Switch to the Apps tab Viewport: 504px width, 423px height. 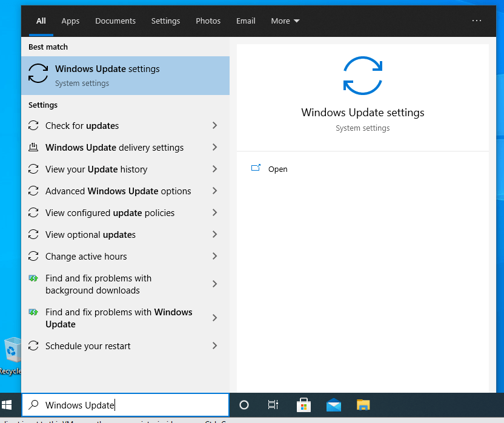tap(70, 21)
